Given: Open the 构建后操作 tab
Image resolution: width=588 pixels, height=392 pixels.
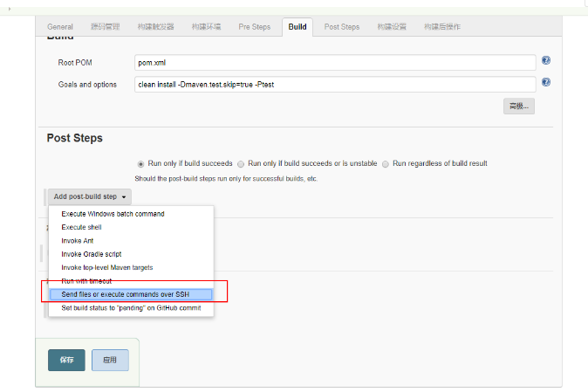Looking at the screenshot, I should click(x=442, y=27).
